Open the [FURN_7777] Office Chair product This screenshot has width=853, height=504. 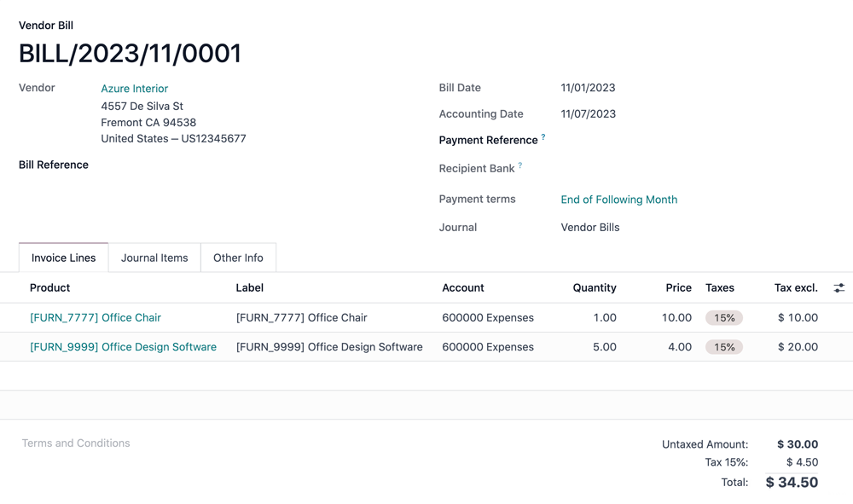(96, 317)
